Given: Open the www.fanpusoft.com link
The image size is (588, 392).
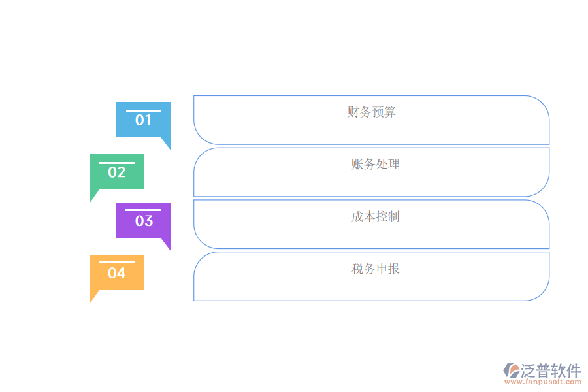Looking at the screenshot, I should pos(542,382).
